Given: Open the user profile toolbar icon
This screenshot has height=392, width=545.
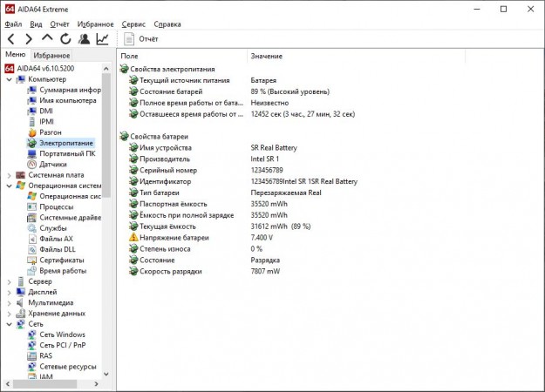Looking at the screenshot, I should (84, 39).
